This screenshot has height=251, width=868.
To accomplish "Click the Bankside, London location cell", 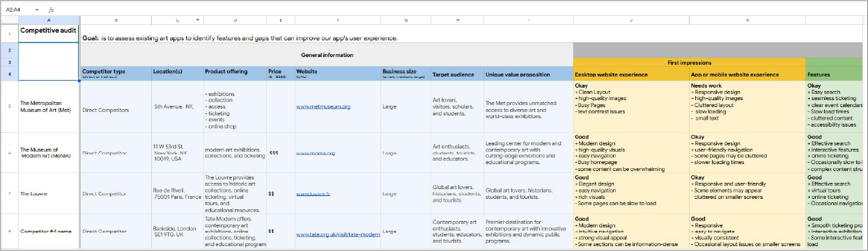I will (177, 232).
